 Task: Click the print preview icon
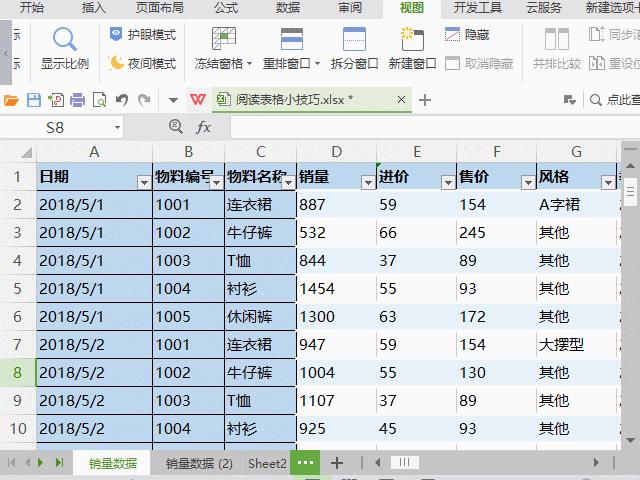click(x=100, y=100)
